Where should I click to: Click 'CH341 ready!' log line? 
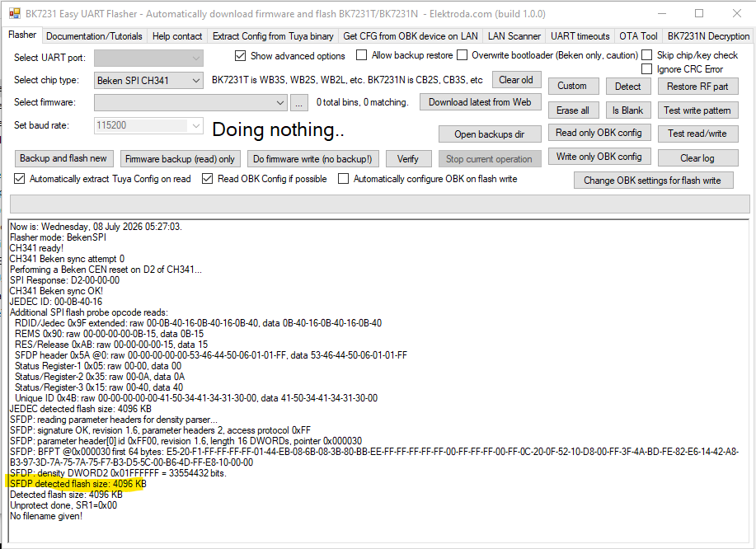click(x=36, y=248)
